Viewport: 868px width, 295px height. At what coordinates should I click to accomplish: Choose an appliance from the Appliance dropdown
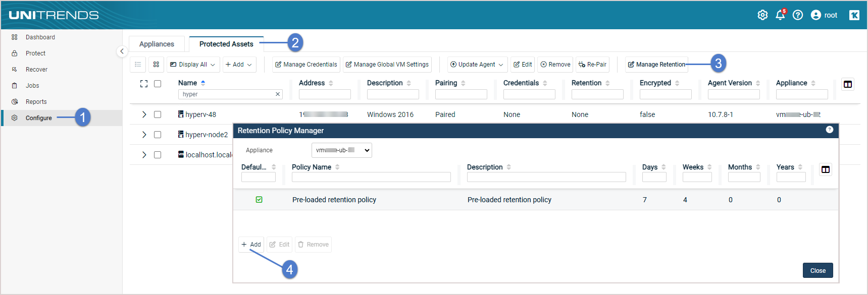point(342,150)
